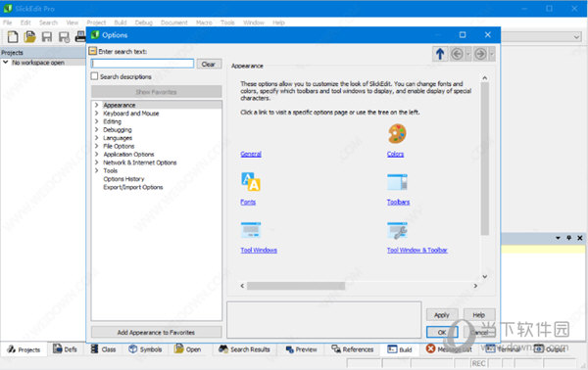Screen dimensions: 588x370
Task: Click the Open file icon in toolbar
Action: point(29,36)
